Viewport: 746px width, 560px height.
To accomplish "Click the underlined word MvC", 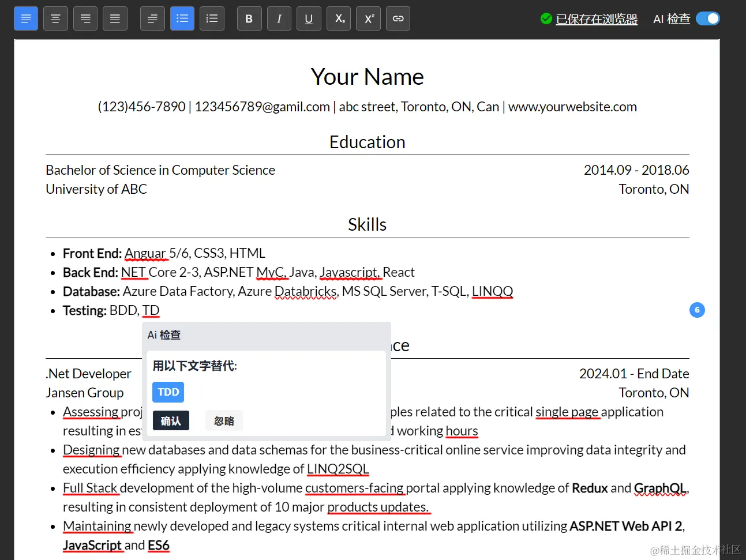I will coord(271,272).
